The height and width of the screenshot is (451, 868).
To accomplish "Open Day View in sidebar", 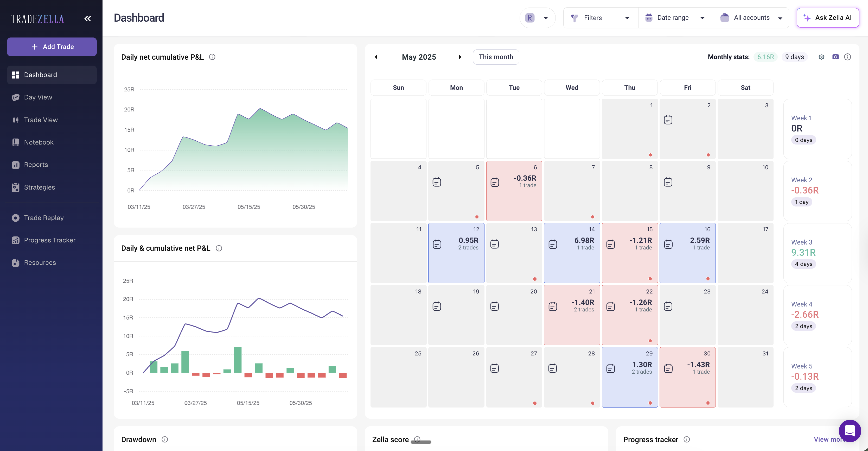I will point(38,97).
